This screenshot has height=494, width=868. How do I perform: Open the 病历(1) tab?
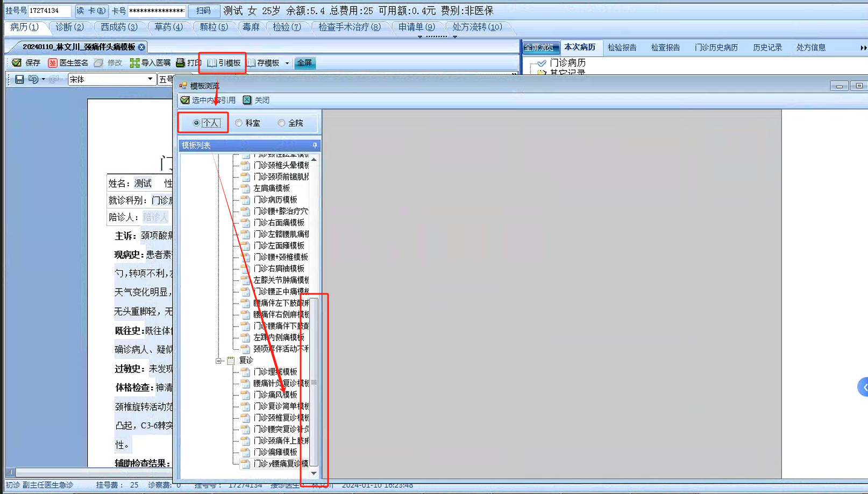25,27
